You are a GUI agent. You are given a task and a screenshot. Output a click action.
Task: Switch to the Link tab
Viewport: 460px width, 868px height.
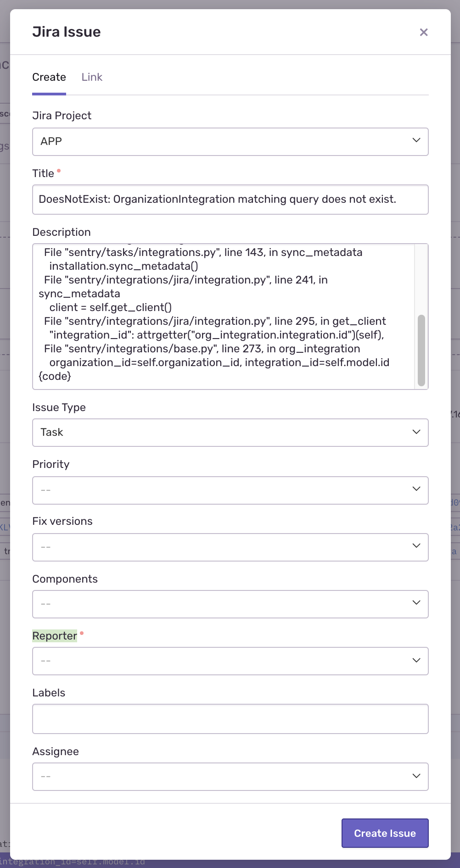tap(92, 77)
